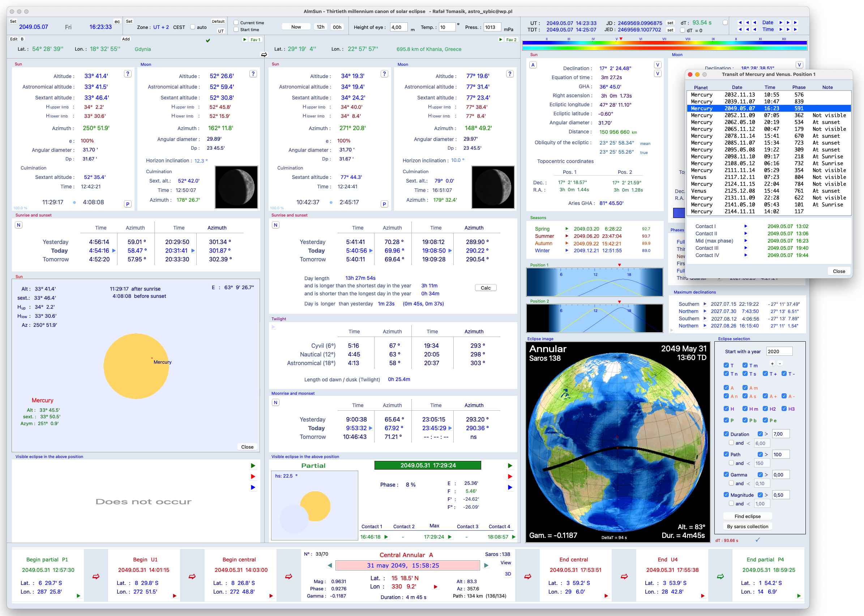Click the red marker above Position 1 chart
864x616 pixels.
coord(619,265)
